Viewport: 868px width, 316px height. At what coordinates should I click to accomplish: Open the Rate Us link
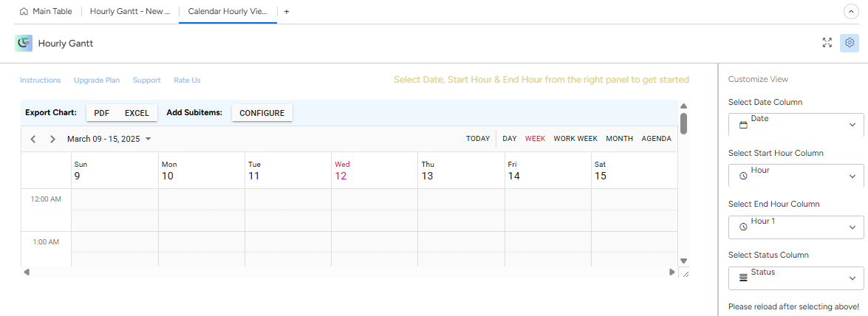click(187, 80)
